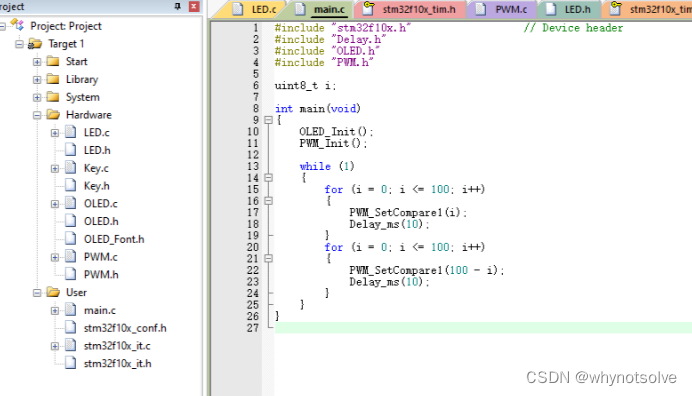Select 'Key.h' in the project tree
Image resolution: width=692 pixels, height=396 pixels.
pos(97,186)
